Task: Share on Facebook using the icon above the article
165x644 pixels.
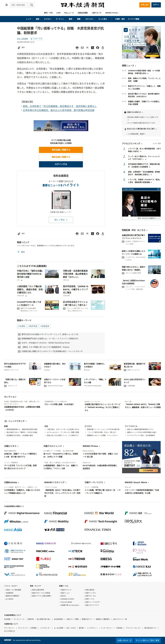Action: point(98,48)
